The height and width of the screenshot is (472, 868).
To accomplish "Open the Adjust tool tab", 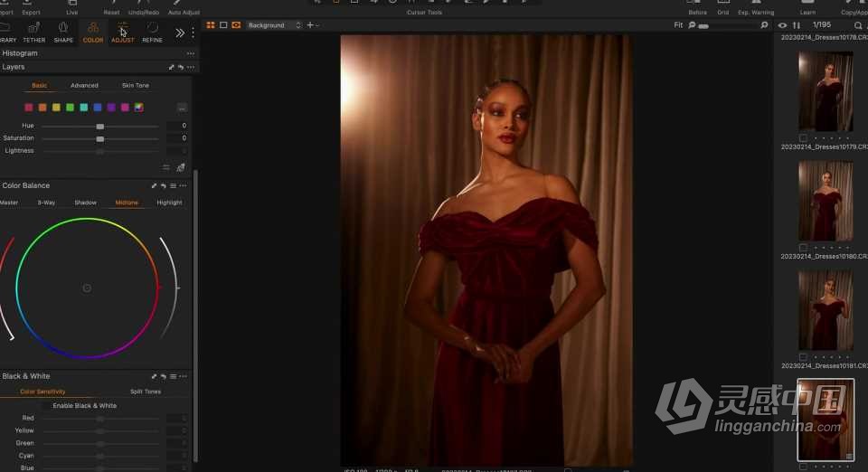I will click(122, 33).
